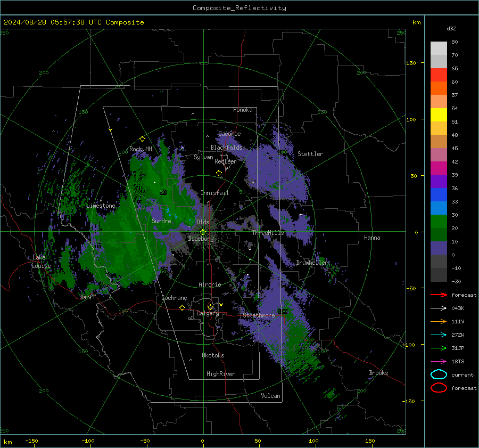479x448 pixels.
Task: Select the light gray 70-80 dBZ swatch
Action: [x=439, y=48]
